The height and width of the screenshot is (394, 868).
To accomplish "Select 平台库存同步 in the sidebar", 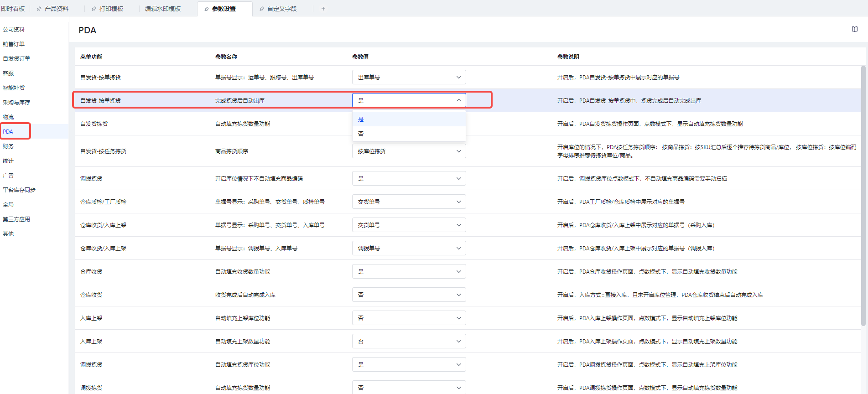I will point(19,190).
